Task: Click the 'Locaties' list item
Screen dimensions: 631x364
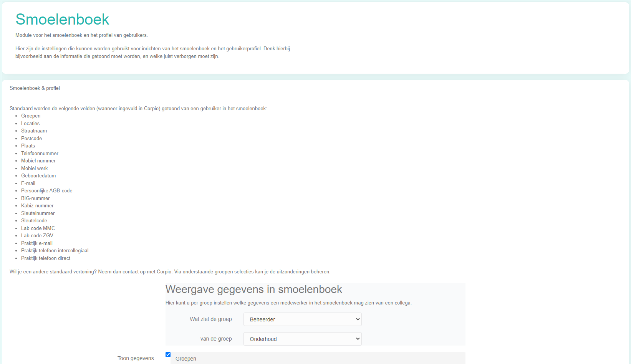Action: (30, 123)
